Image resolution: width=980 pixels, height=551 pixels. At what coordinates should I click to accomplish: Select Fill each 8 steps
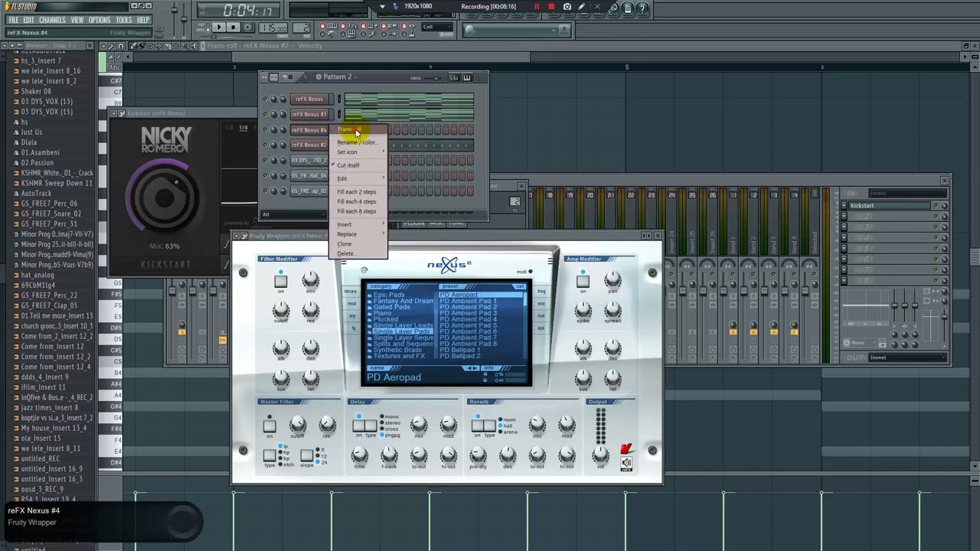click(358, 211)
